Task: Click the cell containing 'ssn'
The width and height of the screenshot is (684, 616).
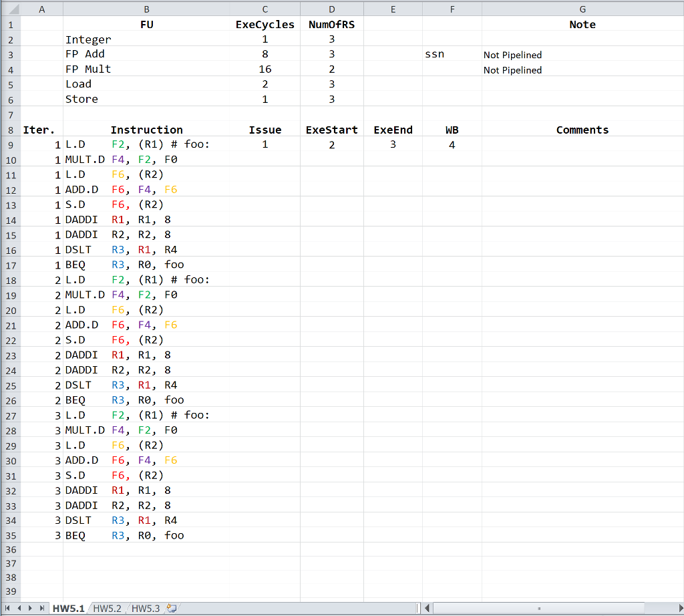Action: 452,54
